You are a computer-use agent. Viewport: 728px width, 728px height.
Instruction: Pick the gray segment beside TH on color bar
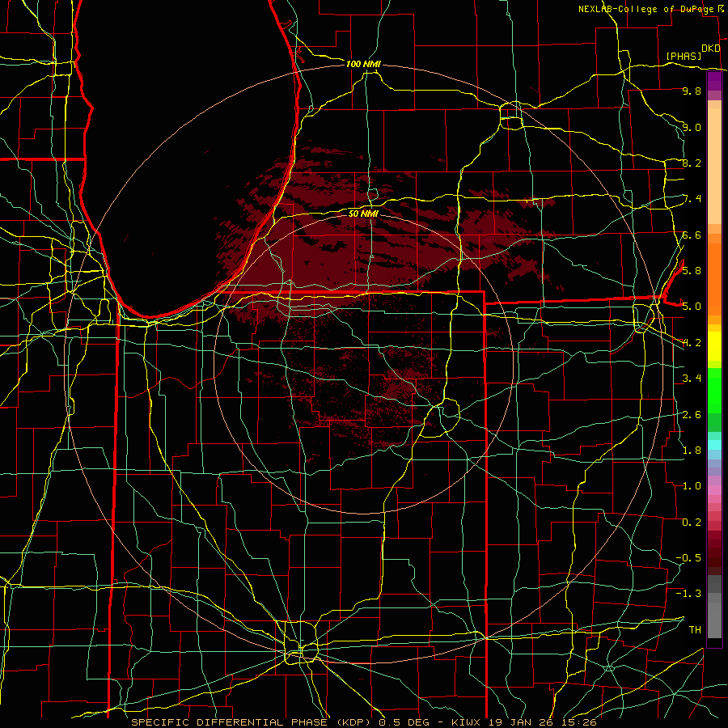point(714,620)
